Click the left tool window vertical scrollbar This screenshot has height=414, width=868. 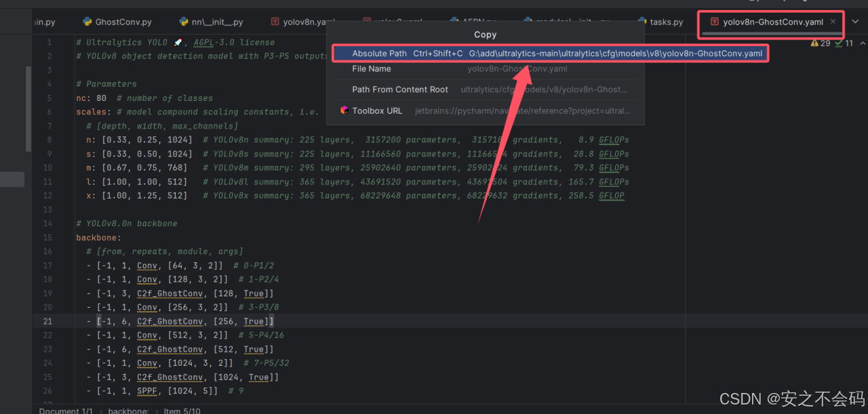click(x=28, y=108)
